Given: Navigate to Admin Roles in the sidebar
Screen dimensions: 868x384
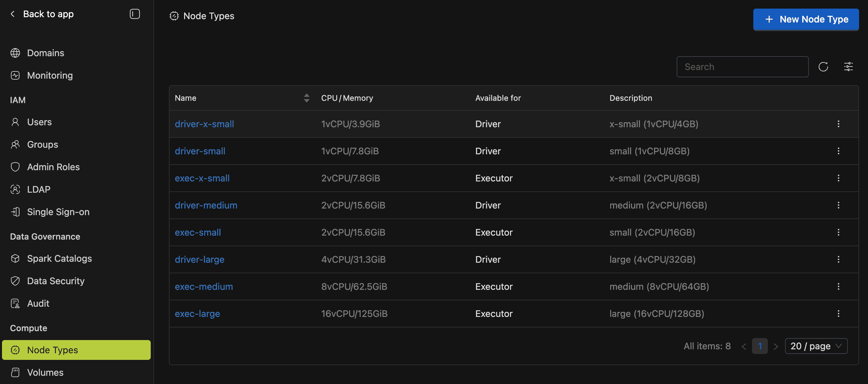Looking at the screenshot, I should point(53,167).
